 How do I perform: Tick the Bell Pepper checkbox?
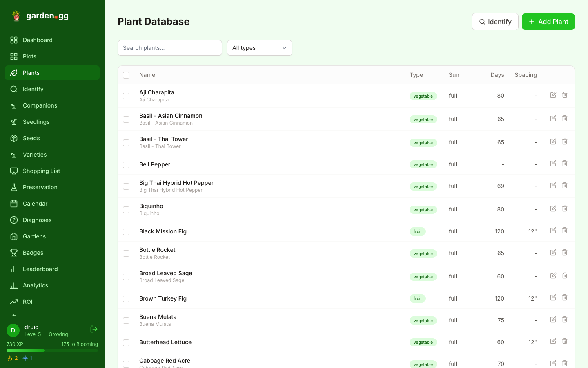point(126,165)
